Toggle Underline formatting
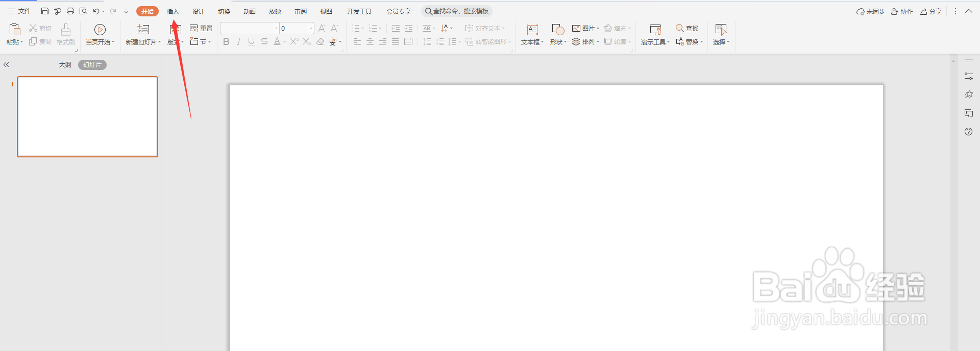 point(251,41)
